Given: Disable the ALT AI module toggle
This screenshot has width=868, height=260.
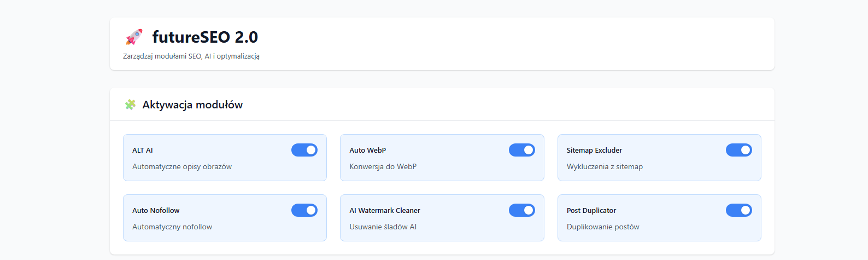Looking at the screenshot, I should (304, 150).
